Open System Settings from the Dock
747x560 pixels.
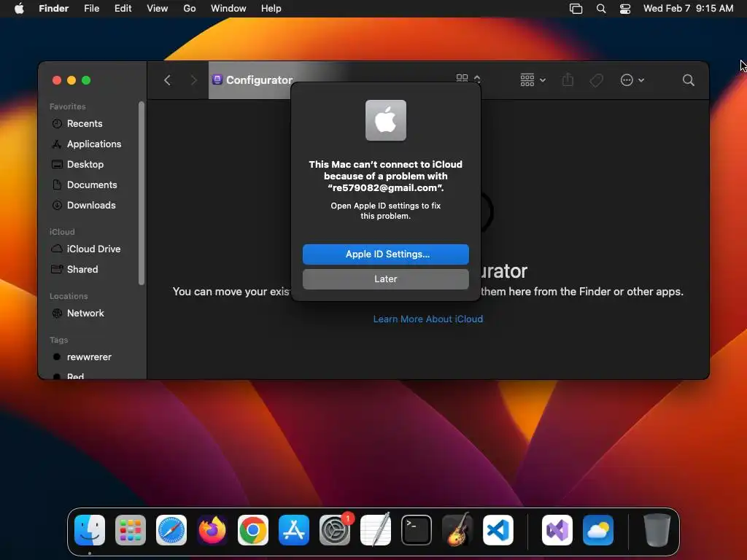(334, 530)
